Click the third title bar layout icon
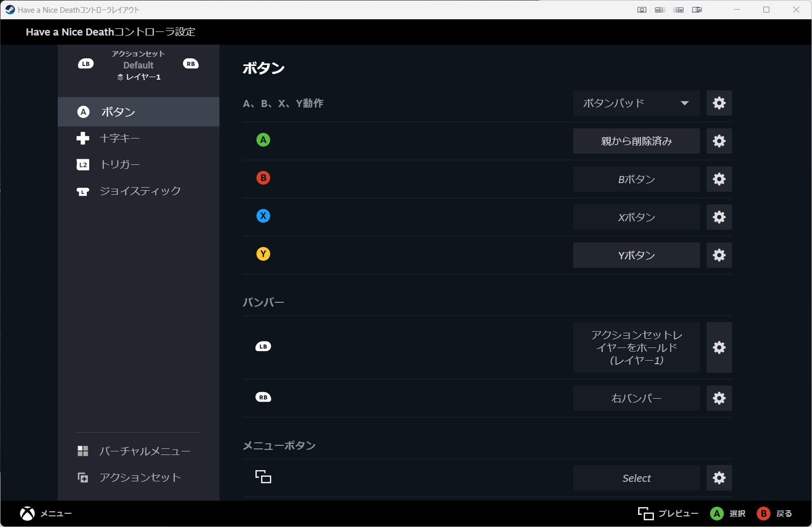Viewport: 812px width, 527px height. (x=679, y=10)
